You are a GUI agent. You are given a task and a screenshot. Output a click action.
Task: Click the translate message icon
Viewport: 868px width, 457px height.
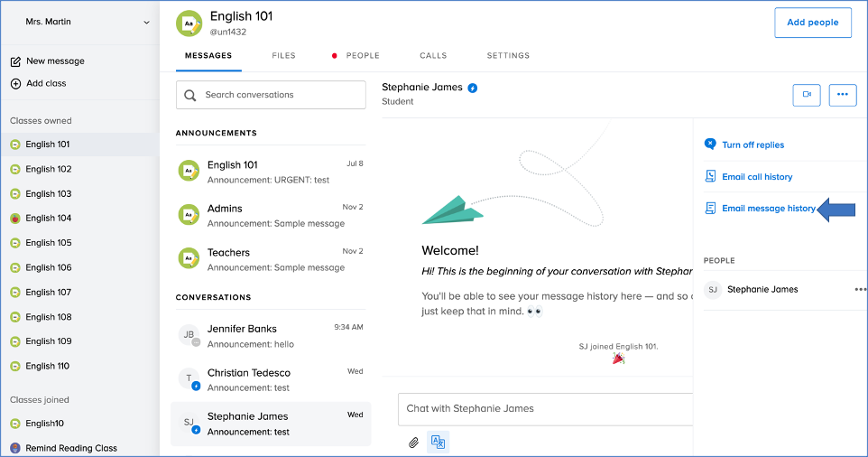tap(438, 443)
